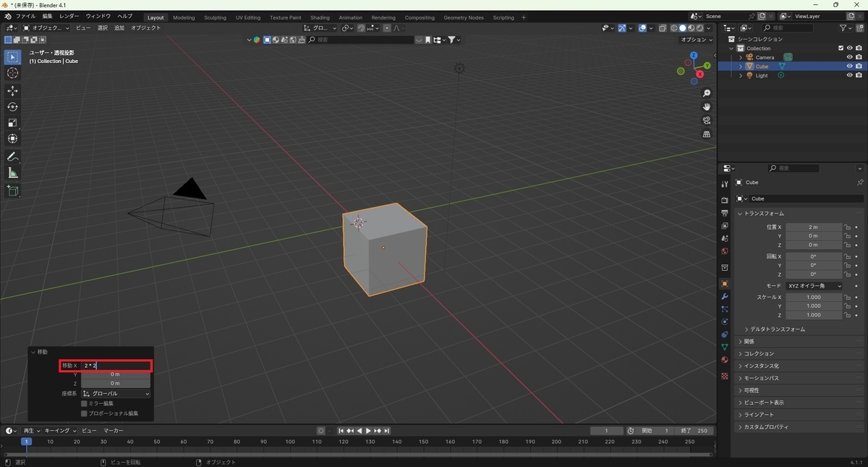868x467 pixels.
Task: Open Modifiers wrench tab in Properties
Action: pyautogui.click(x=724, y=297)
